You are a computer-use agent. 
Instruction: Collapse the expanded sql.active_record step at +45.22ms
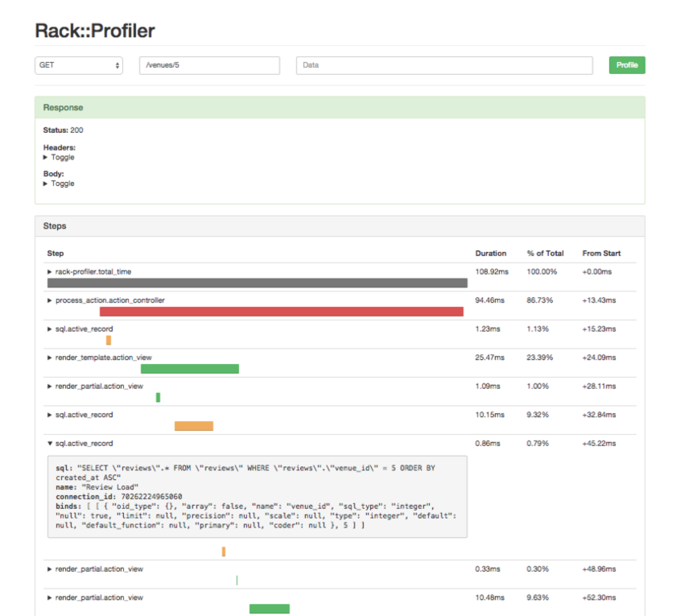(x=80, y=444)
